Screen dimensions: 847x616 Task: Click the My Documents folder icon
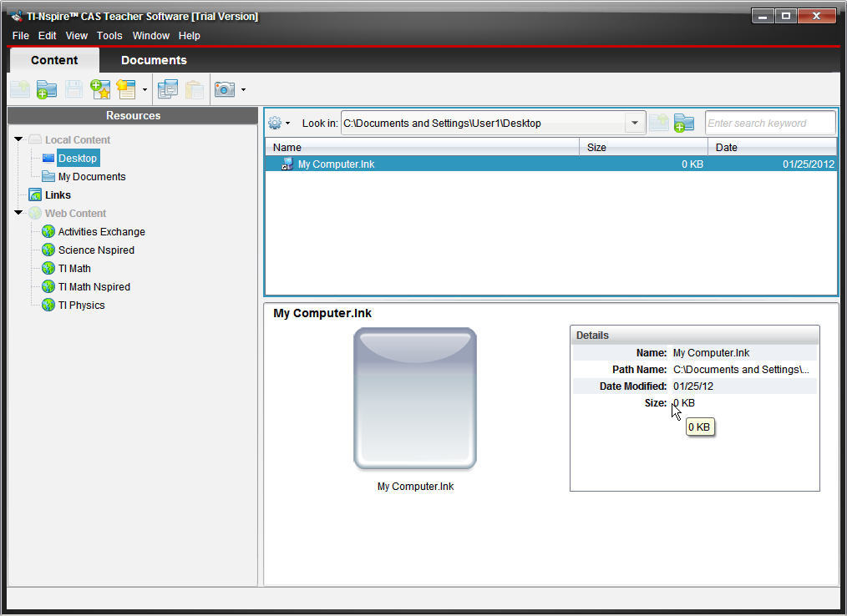pyautogui.click(x=48, y=177)
